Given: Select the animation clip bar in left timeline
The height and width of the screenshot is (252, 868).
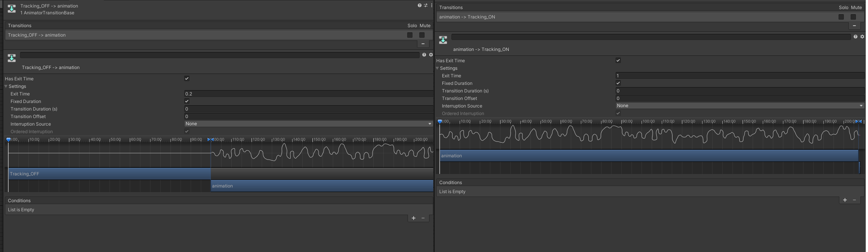Looking at the screenshot, I should (x=322, y=186).
